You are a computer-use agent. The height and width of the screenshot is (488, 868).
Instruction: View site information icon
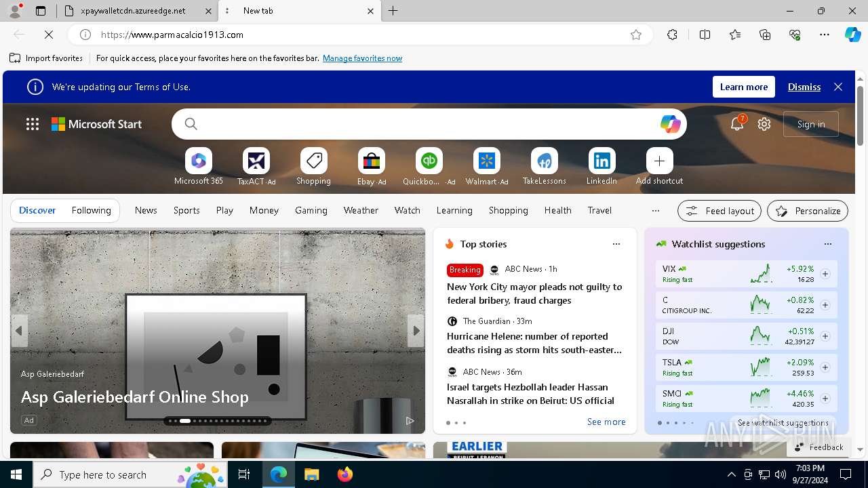click(85, 35)
